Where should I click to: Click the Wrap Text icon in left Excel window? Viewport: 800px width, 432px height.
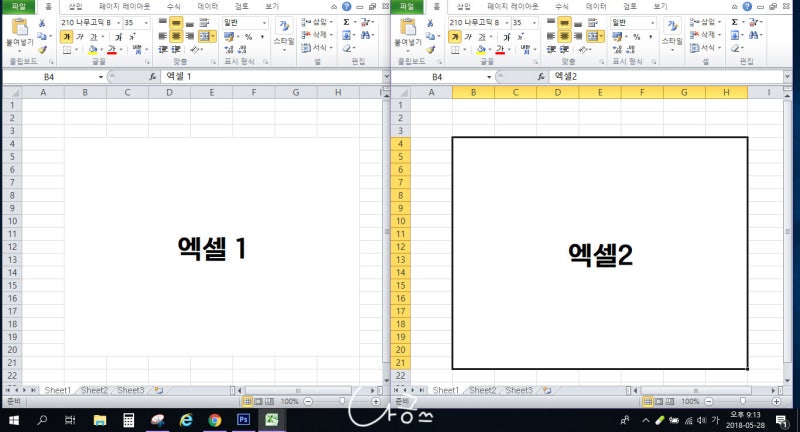click(204, 23)
